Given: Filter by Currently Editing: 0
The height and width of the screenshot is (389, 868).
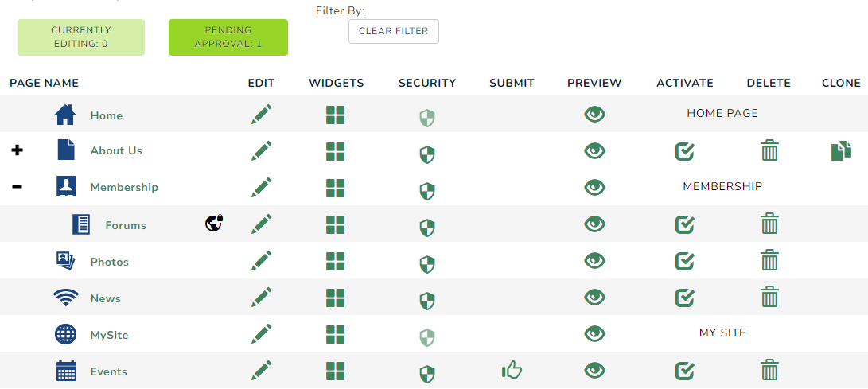Looking at the screenshot, I should (81, 37).
